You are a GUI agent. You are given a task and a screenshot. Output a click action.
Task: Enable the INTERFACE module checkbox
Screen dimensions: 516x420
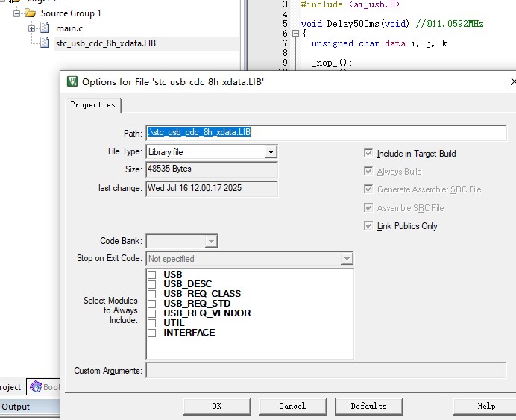coord(152,333)
